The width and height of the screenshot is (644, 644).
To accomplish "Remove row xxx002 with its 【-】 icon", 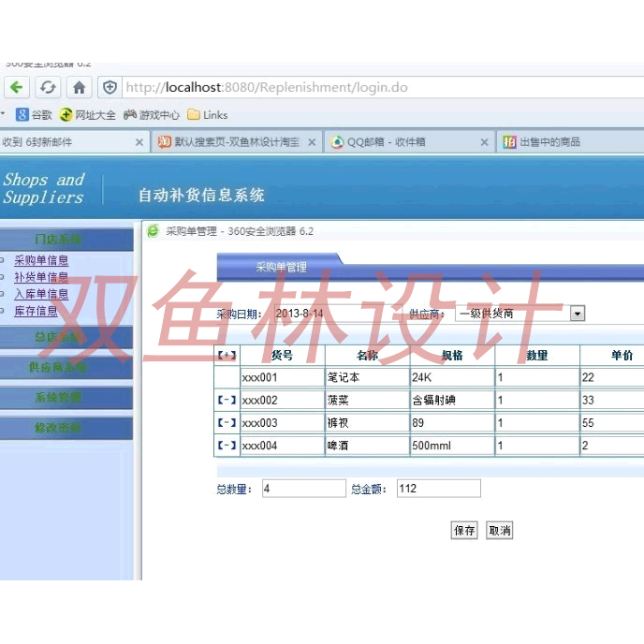I will coord(227,400).
